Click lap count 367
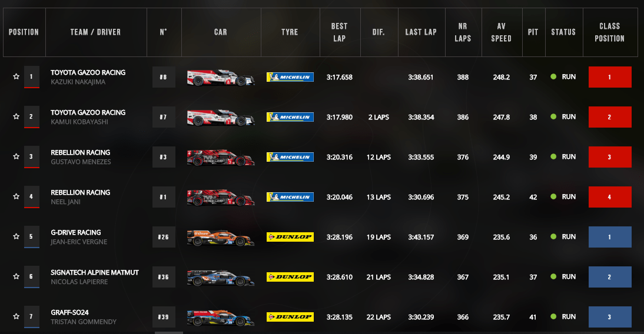644x334 pixels. (463, 277)
